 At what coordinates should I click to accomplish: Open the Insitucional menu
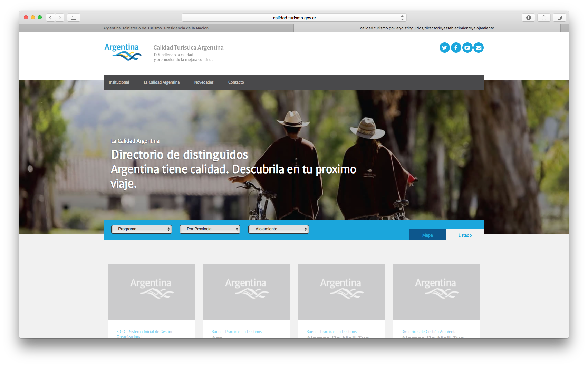click(x=119, y=82)
